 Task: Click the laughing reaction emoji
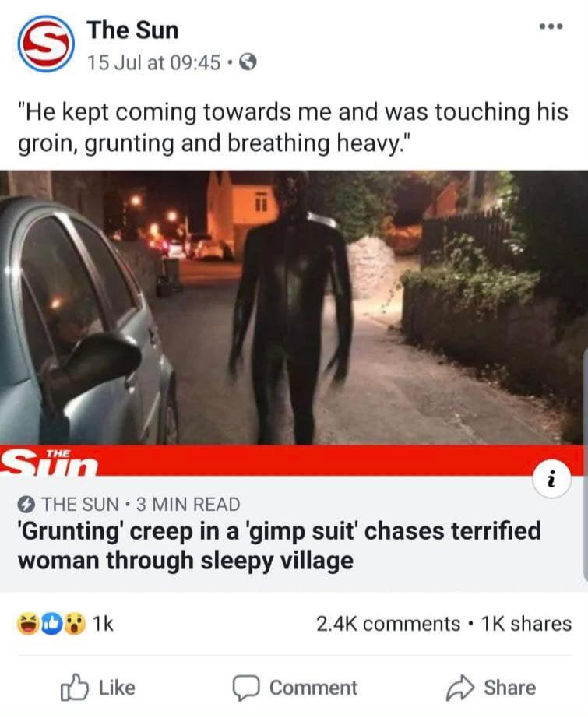pyautogui.click(x=28, y=624)
